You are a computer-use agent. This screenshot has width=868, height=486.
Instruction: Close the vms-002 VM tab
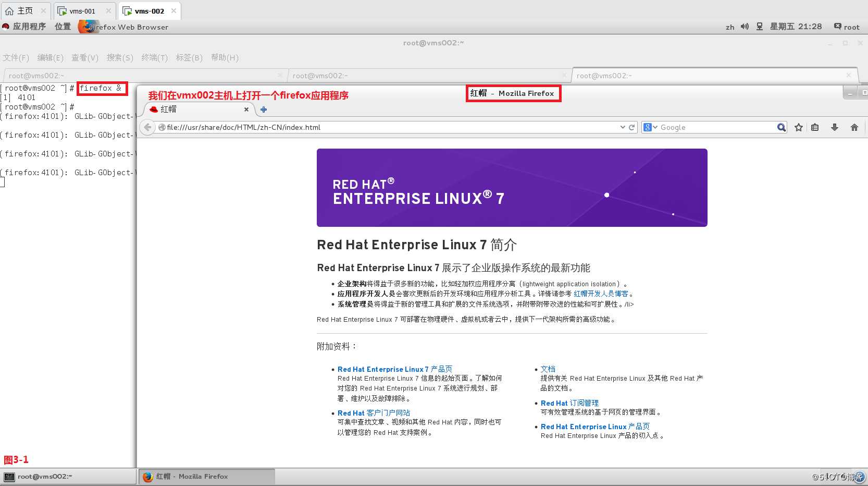click(x=173, y=11)
